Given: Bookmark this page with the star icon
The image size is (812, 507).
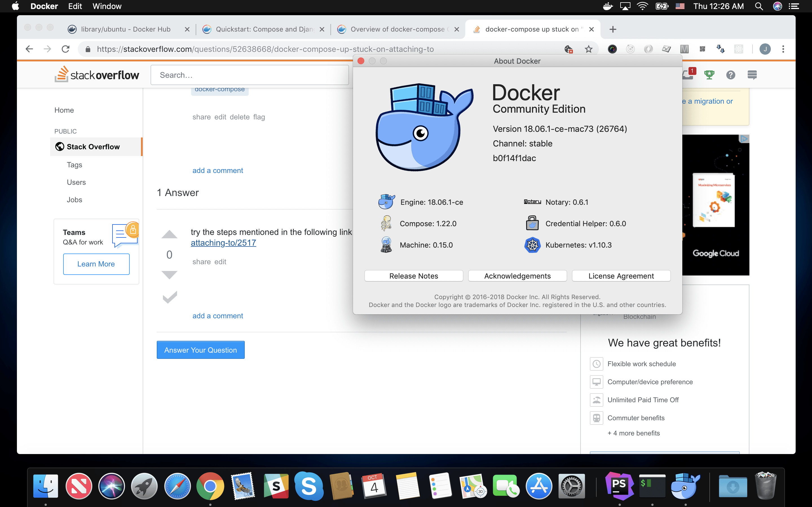Looking at the screenshot, I should [x=588, y=49].
